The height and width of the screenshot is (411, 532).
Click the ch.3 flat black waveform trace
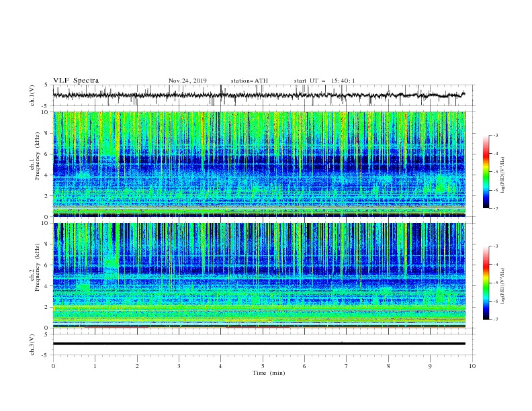coord(259,344)
